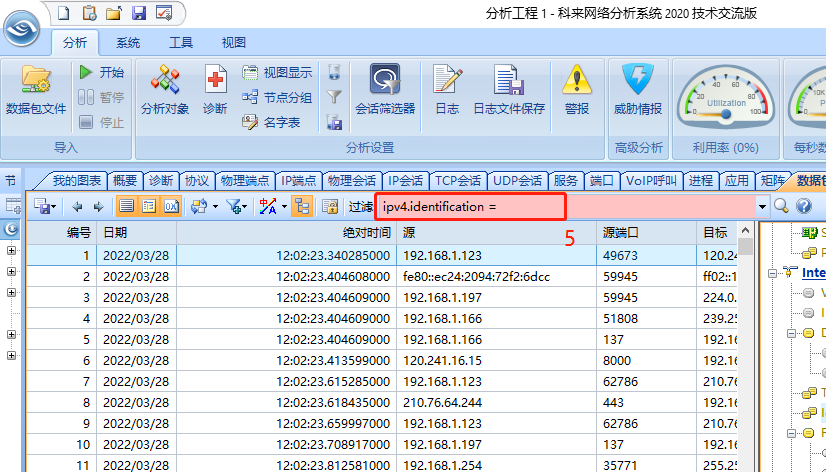Image resolution: width=826 pixels, height=472 pixels.
Task: Open the 名字表 name table
Action: click(x=271, y=123)
